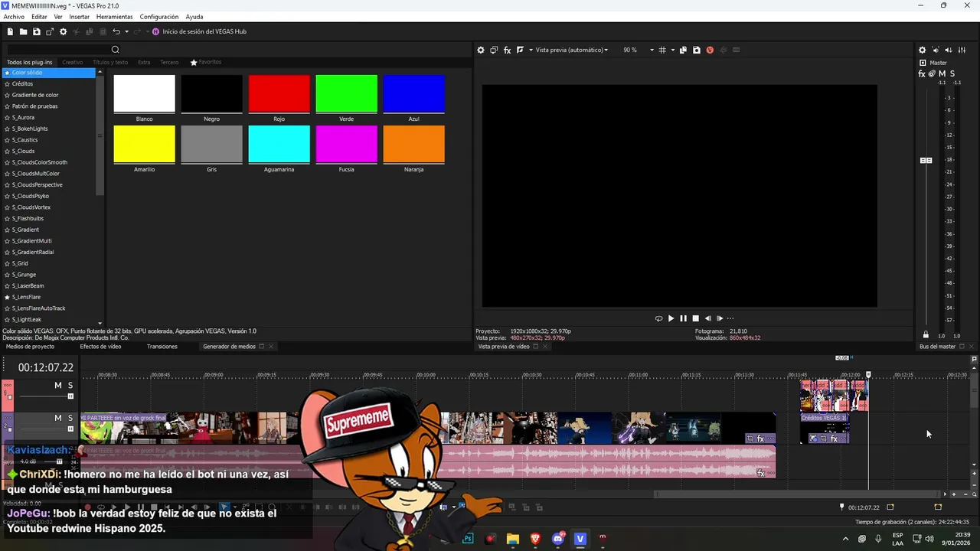Undo the last action

pyautogui.click(x=116, y=31)
